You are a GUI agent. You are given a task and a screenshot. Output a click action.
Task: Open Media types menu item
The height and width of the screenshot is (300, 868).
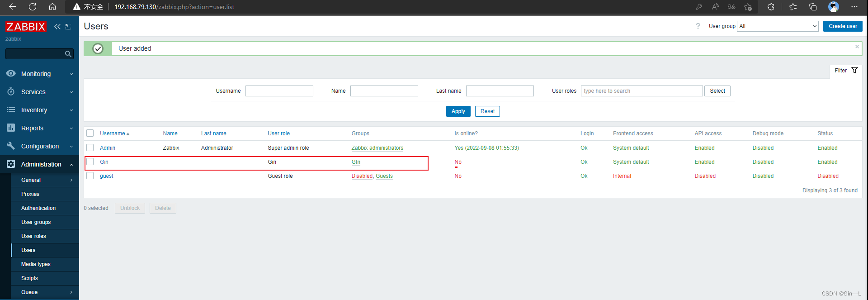(x=36, y=264)
